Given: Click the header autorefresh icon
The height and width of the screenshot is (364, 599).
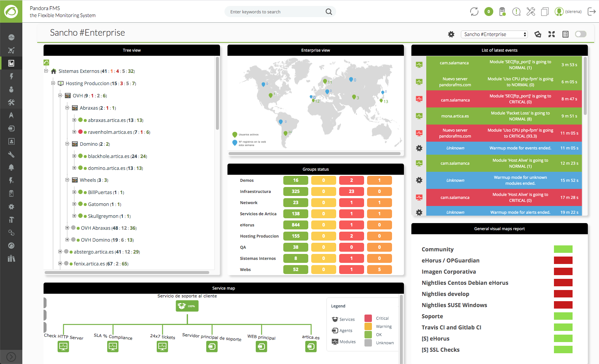Looking at the screenshot, I should pyautogui.click(x=474, y=12).
